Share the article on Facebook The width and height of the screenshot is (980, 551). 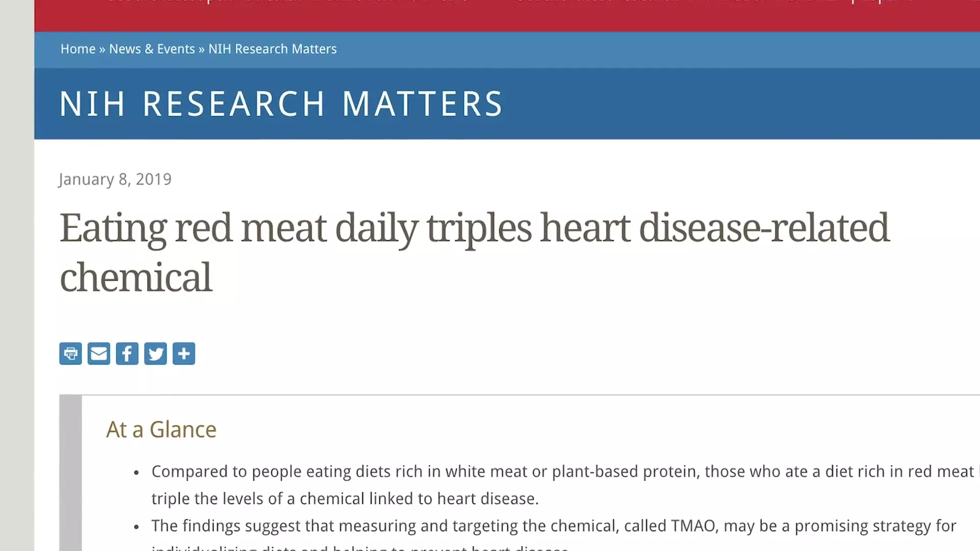click(x=127, y=354)
